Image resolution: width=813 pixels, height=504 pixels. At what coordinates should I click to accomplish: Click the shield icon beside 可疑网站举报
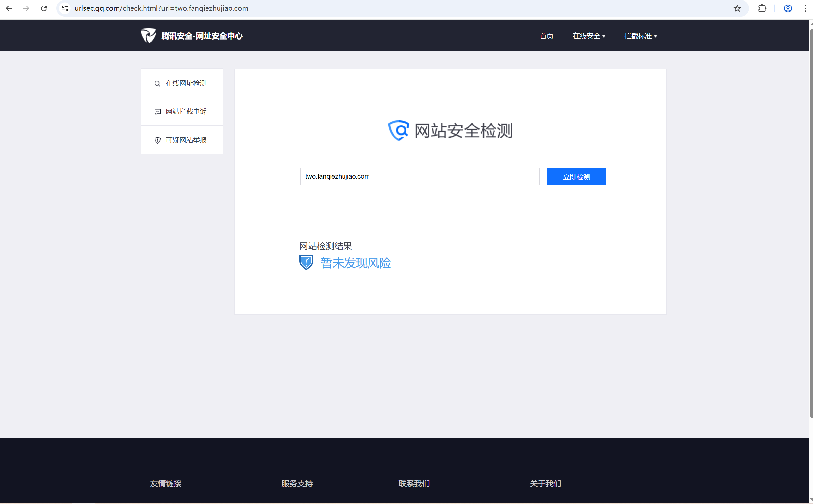coord(157,140)
